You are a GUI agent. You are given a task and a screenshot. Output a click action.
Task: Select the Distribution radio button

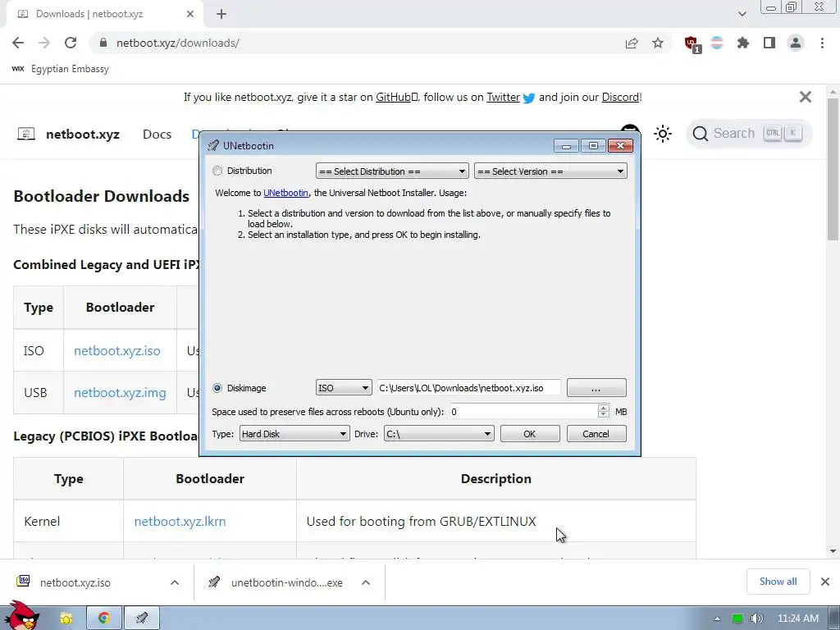(x=217, y=171)
